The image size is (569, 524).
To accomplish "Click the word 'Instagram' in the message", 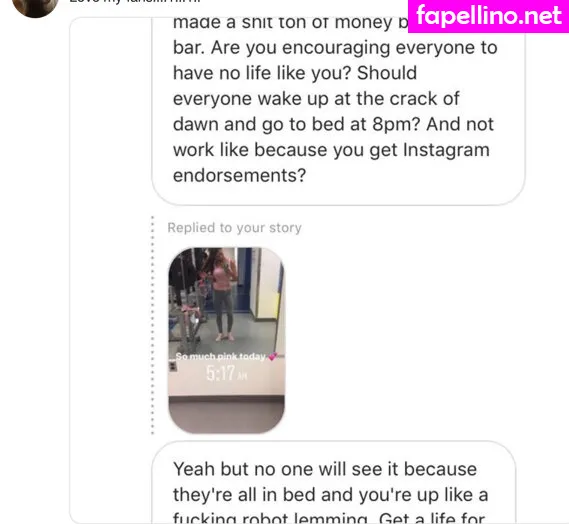I will pos(446,150).
